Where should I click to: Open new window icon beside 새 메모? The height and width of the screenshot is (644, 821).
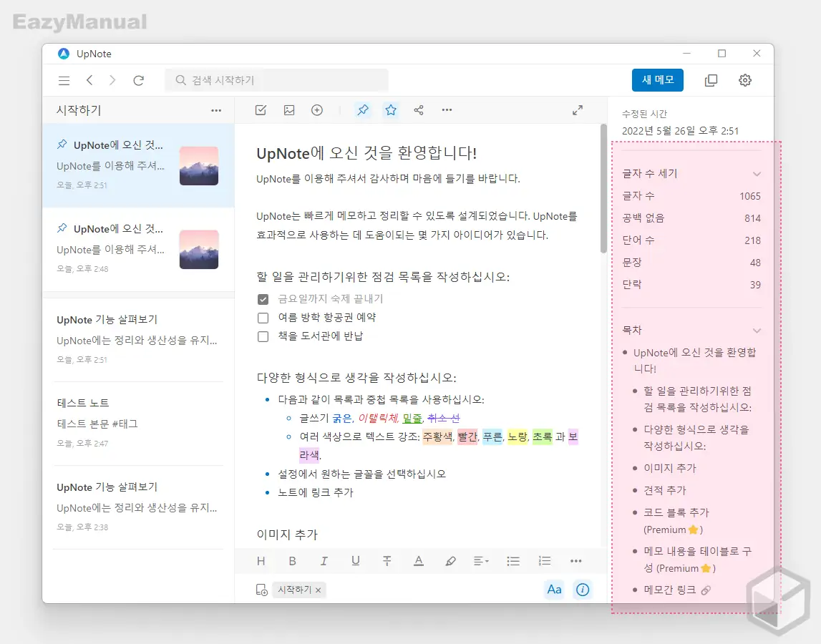click(711, 80)
